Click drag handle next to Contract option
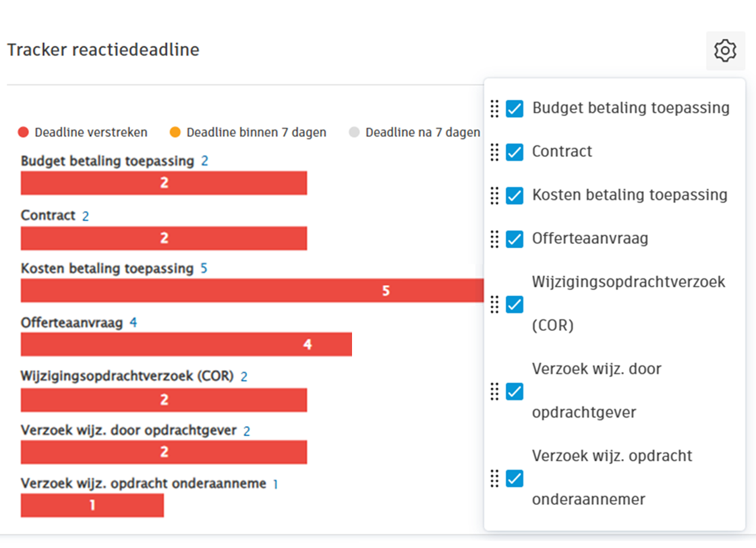Viewport: 756px width, 548px height. pos(494,152)
